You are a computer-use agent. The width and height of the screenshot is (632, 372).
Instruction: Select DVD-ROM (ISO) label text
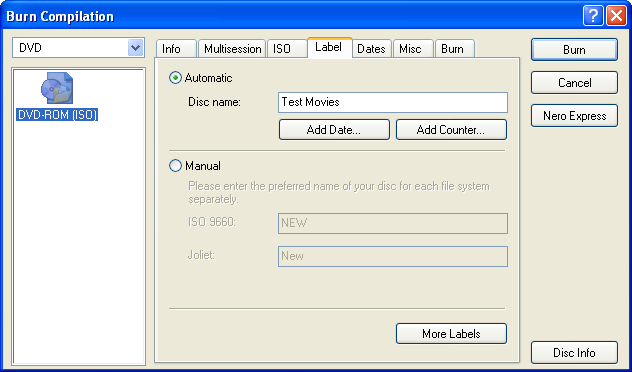57,115
